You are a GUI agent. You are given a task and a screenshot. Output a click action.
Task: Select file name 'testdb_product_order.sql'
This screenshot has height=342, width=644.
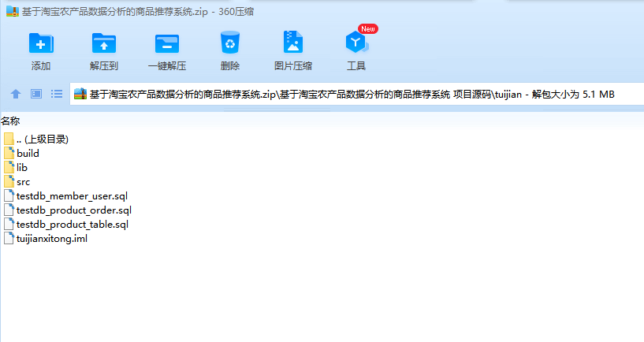pos(74,210)
